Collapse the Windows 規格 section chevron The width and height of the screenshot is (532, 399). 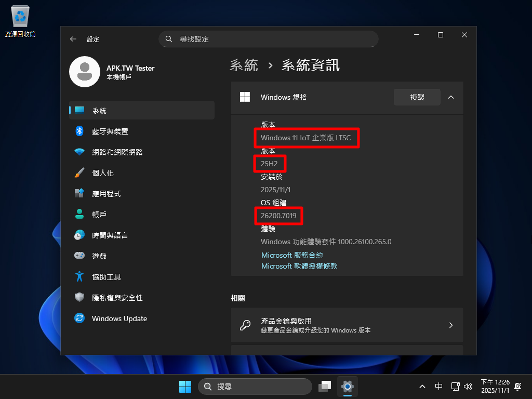coord(450,97)
